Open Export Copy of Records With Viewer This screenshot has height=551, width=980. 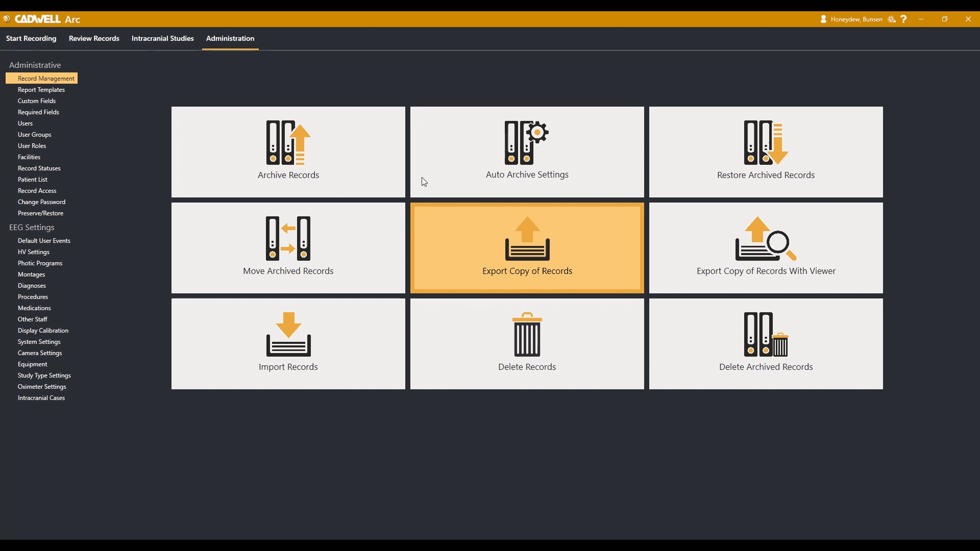click(766, 248)
